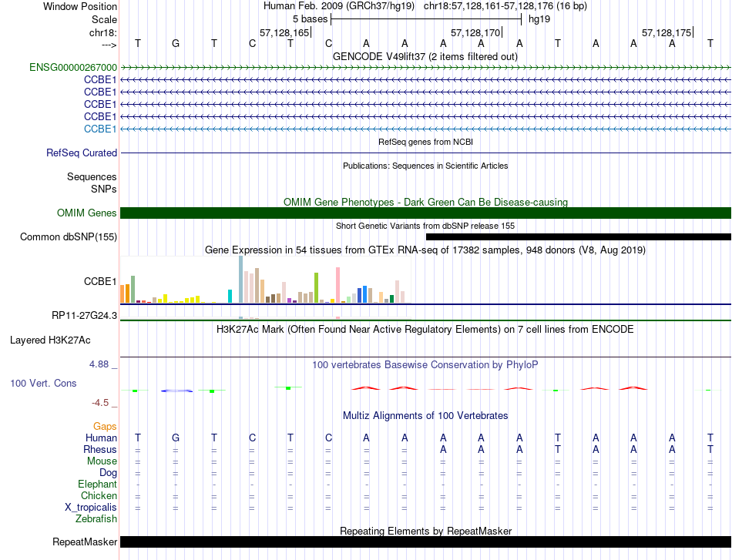Select the X_tropicalis species label
Screen dimensions: 732x560
point(91,508)
